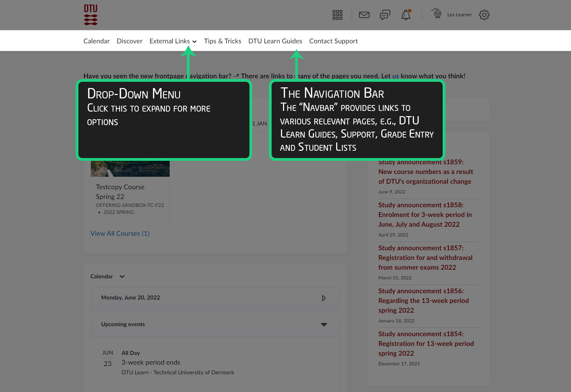Viewport: 571px width, 392px height.
Task: Open the update alerts bell icon
Action: [x=406, y=15]
